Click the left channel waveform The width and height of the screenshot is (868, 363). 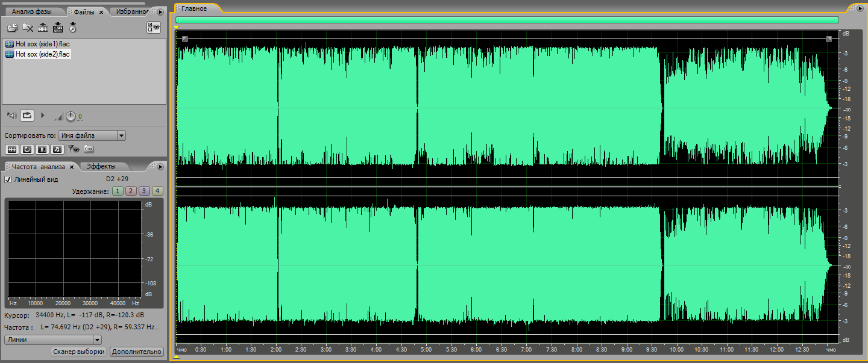point(506,108)
